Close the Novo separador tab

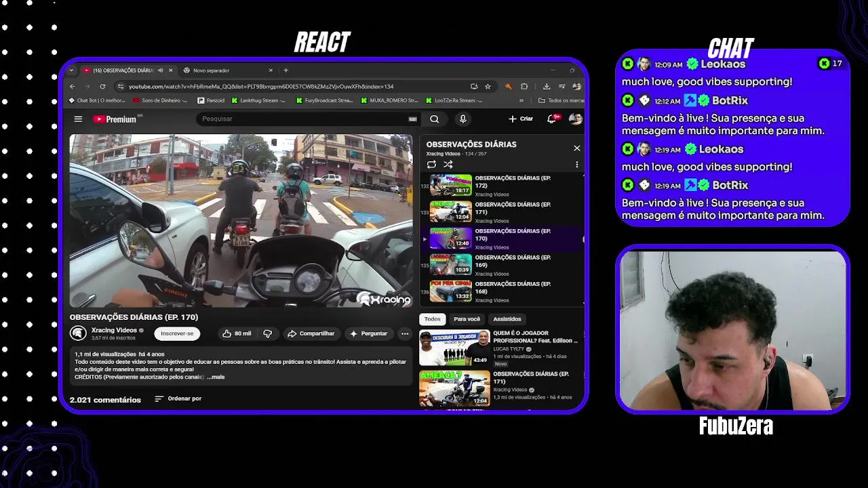click(x=271, y=70)
